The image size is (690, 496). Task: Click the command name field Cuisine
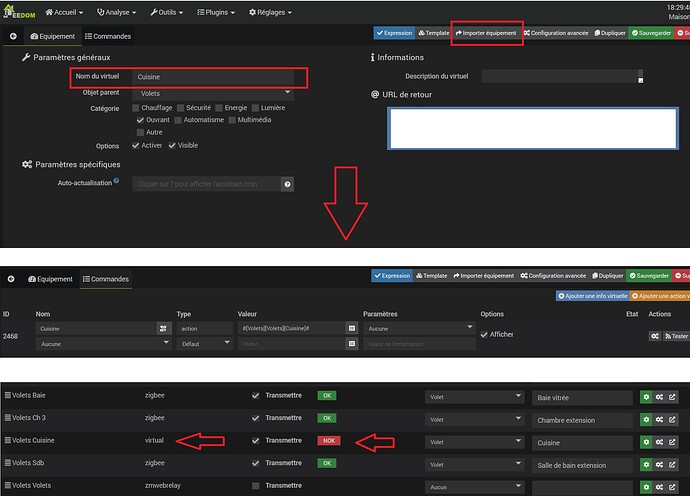point(96,328)
